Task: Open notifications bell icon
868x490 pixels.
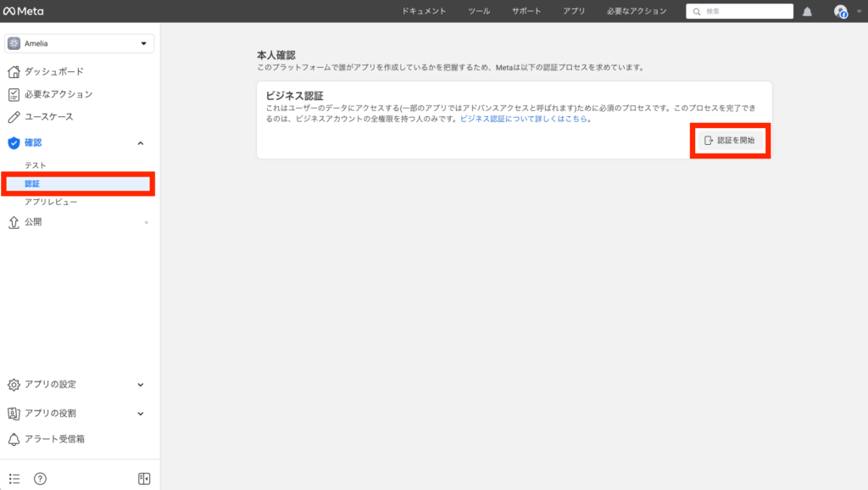Action: tap(807, 11)
